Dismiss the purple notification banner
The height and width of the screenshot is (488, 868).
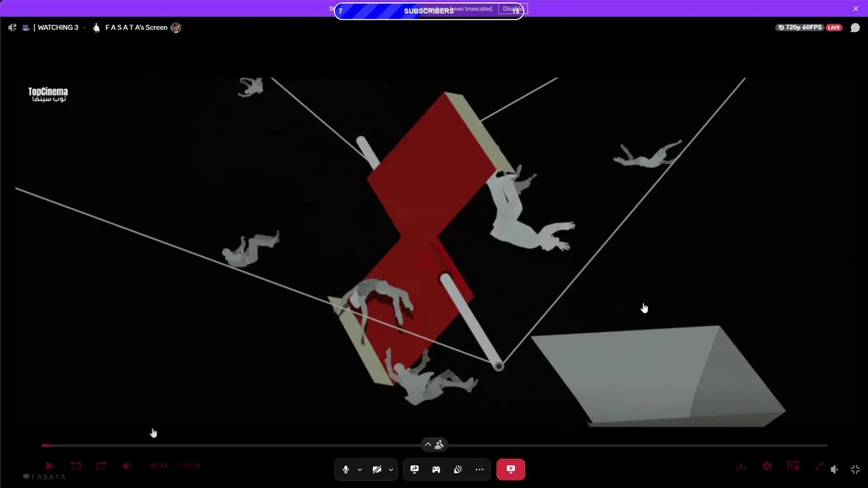tap(856, 9)
